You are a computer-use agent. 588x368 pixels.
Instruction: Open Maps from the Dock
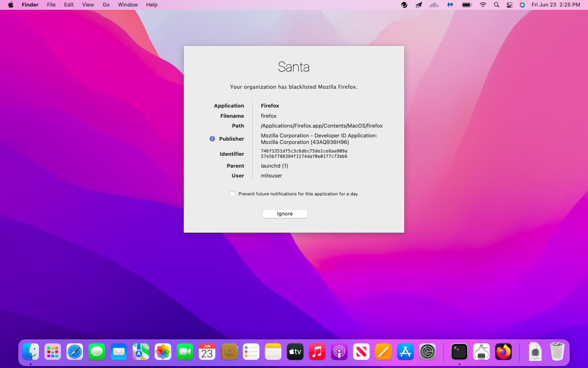pyautogui.click(x=141, y=352)
